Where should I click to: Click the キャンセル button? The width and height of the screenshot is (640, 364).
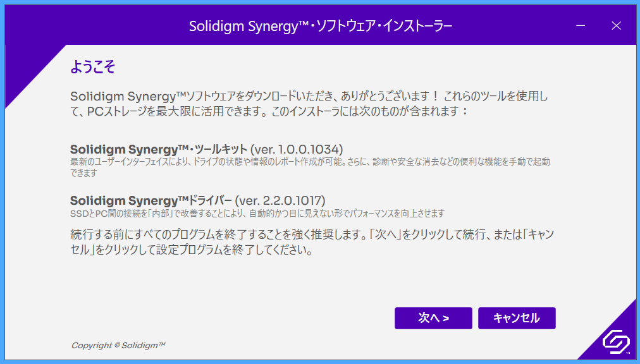(517, 318)
